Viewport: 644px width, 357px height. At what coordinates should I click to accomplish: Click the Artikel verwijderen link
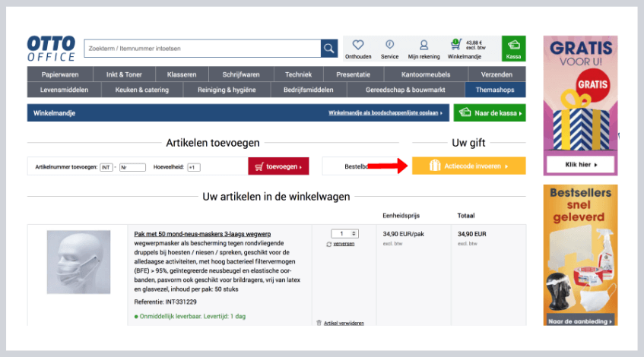click(x=344, y=323)
